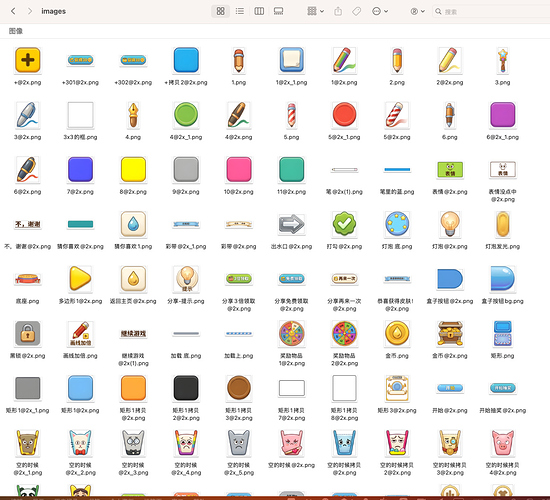Screen dimensions: 550x500
Task: Select the red circle 5@2x_1.png file
Action: click(344, 115)
